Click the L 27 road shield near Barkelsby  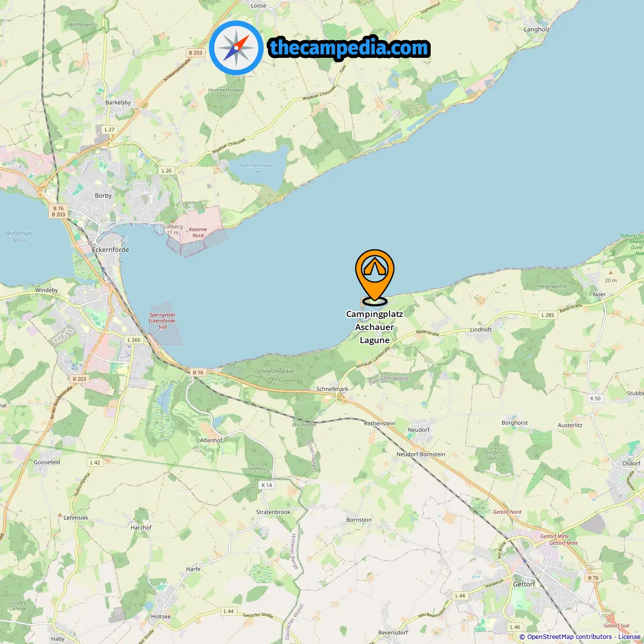tap(109, 129)
